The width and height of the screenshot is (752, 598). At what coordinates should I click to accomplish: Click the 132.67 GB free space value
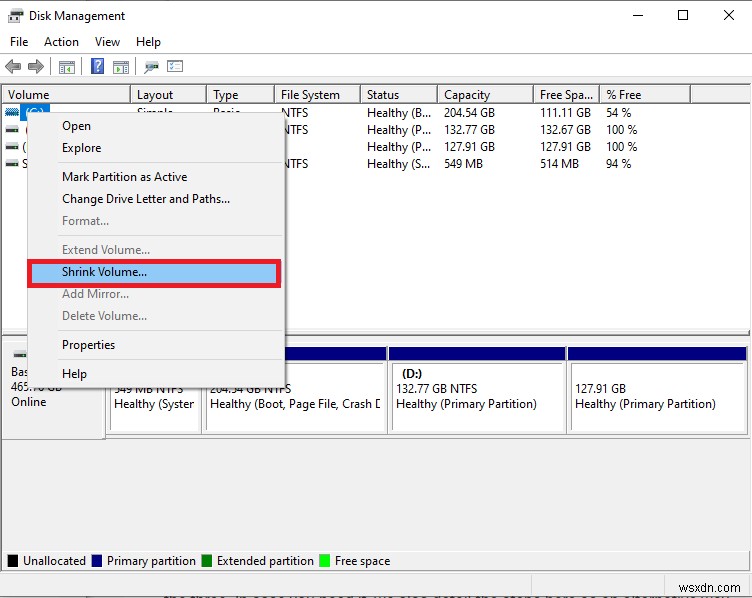[565, 129]
